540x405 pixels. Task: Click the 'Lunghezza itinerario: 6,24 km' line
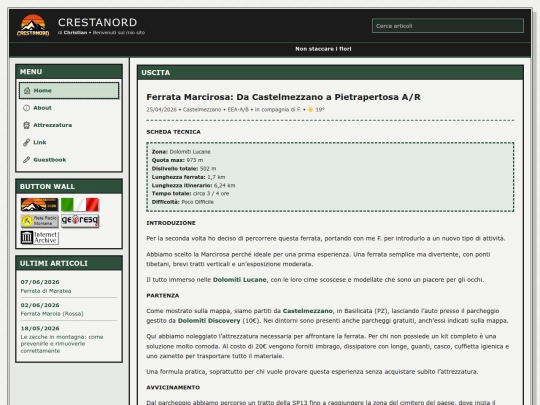coord(193,185)
